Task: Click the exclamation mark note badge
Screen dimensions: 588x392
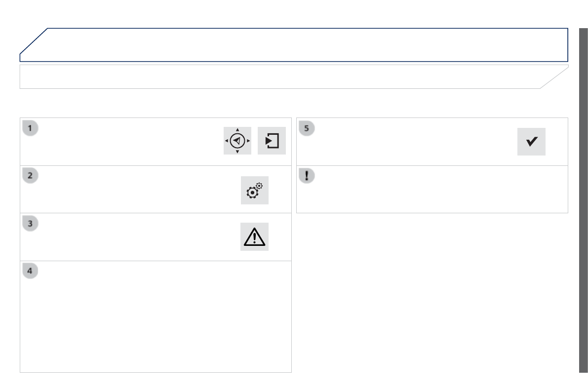Action: coord(307,176)
